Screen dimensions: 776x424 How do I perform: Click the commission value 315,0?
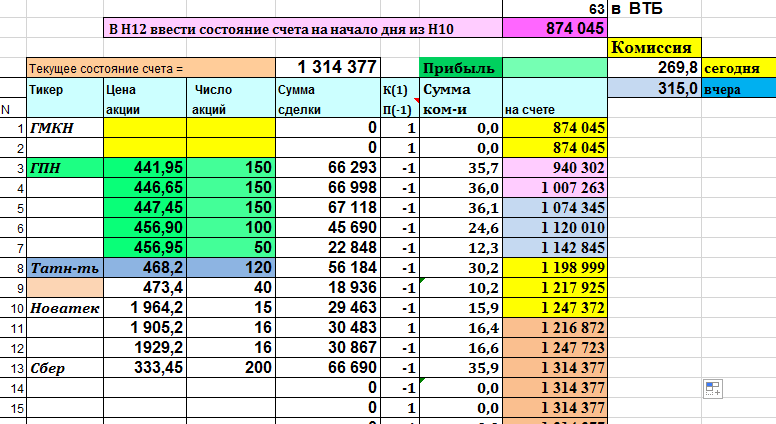click(x=654, y=88)
